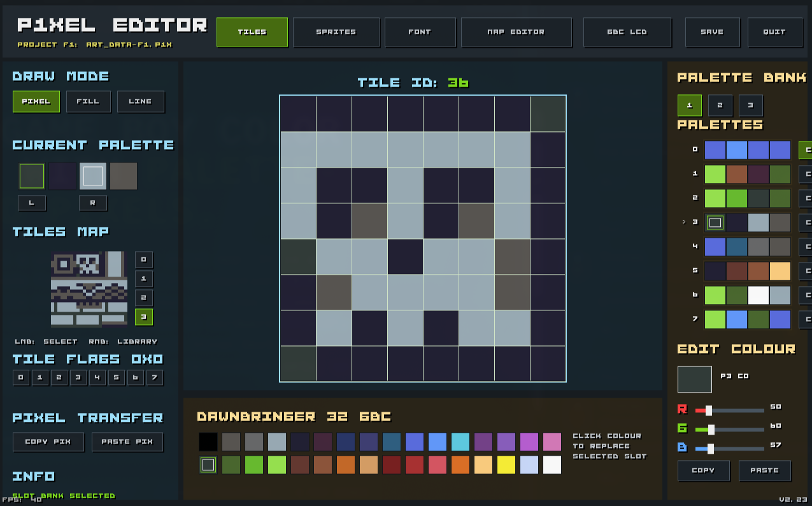Click the Tiles Map preview thumbnail
Screen dimensions: 812x506
pyautogui.click(x=89, y=289)
